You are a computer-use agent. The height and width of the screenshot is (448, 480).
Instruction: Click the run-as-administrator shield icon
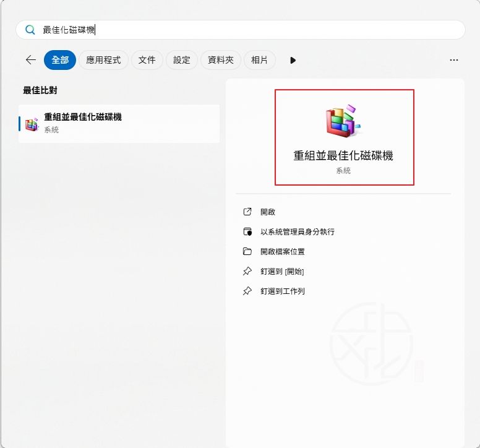coord(247,232)
